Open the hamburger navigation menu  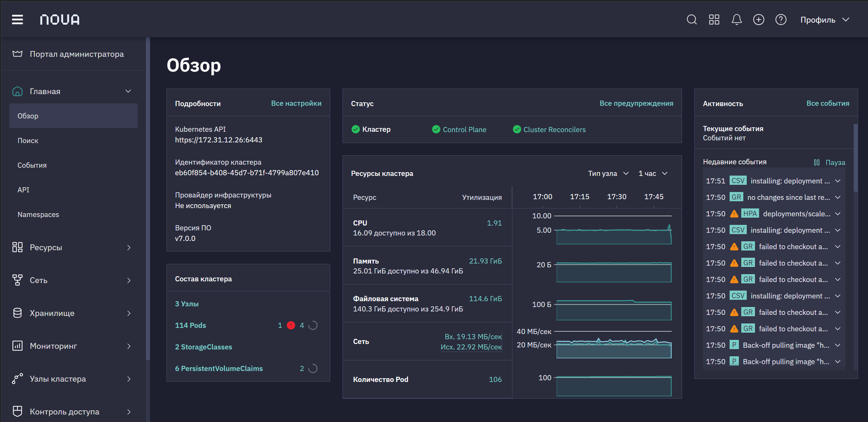pyautogui.click(x=17, y=20)
